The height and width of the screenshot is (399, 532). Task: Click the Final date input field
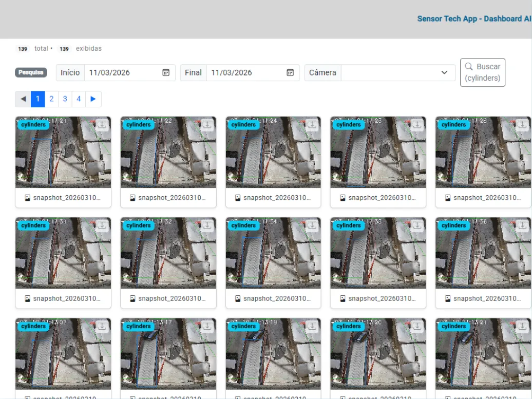coord(245,72)
